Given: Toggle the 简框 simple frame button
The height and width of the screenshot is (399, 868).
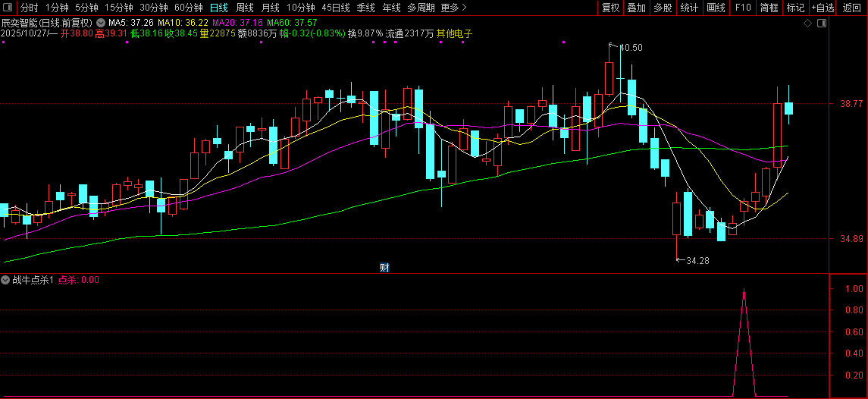Looking at the screenshot, I should coord(769,8).
